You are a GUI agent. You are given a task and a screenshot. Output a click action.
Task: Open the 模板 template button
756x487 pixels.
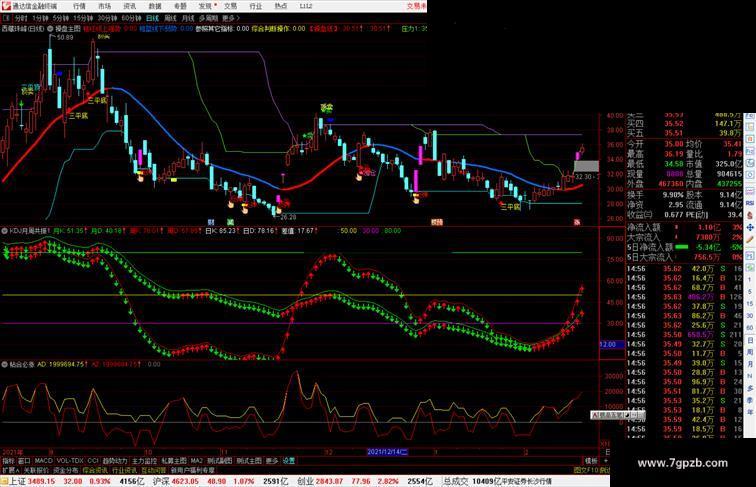coord(591,461)
